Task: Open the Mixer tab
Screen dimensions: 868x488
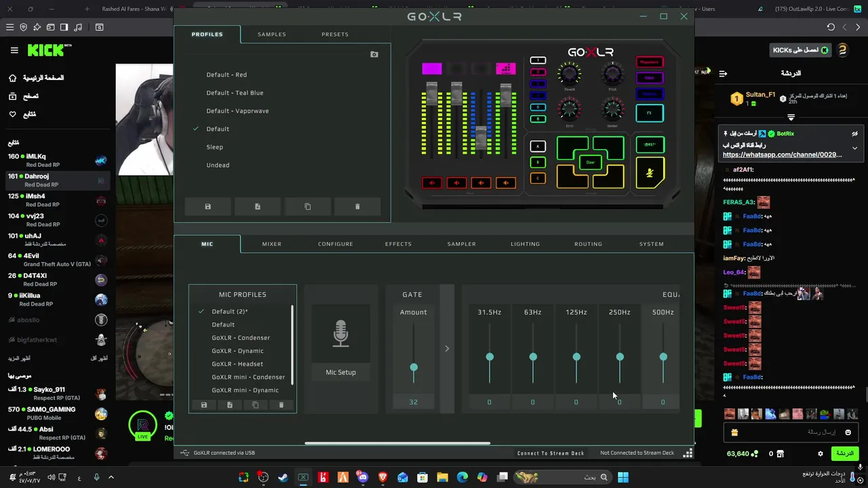Action: pyautogui.click(x=272, y=244)
